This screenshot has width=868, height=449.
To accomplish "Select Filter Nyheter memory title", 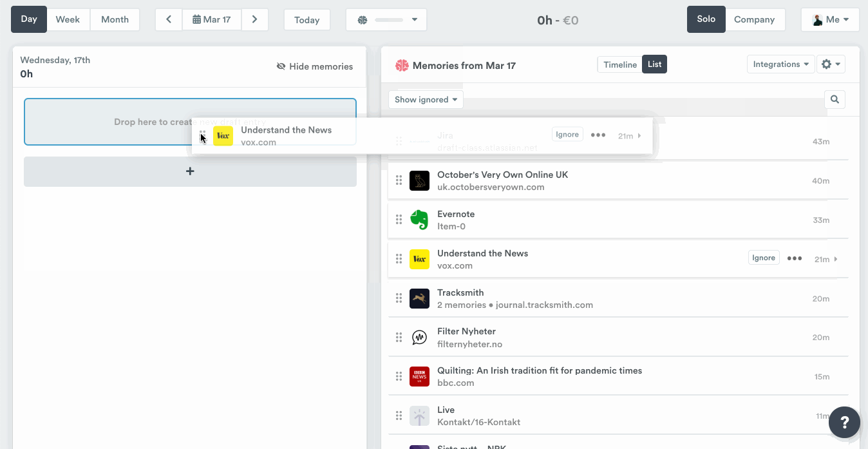I will click(466, 331).
